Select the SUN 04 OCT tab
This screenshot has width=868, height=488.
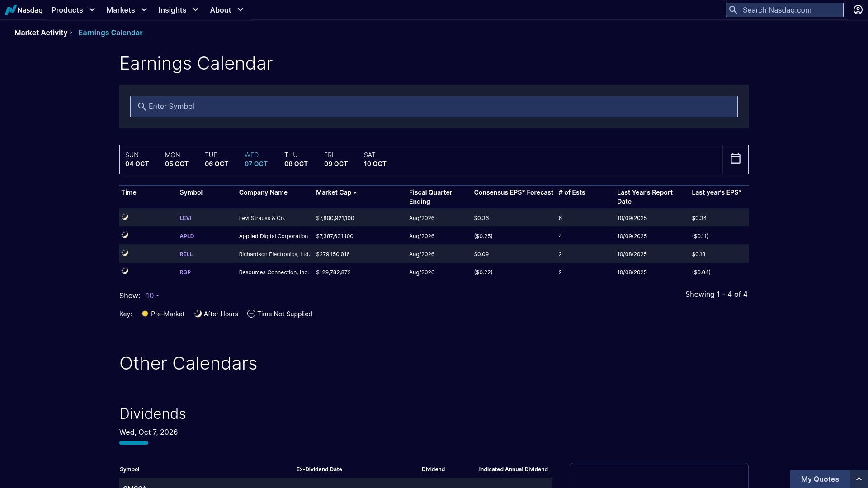tap(137, 160)
